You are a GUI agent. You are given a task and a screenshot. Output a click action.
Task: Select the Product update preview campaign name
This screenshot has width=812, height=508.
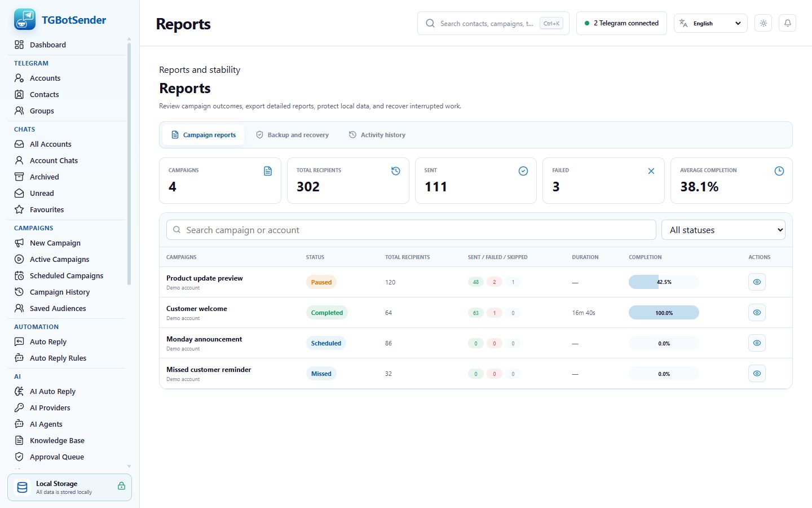click(x=204, y=278)
